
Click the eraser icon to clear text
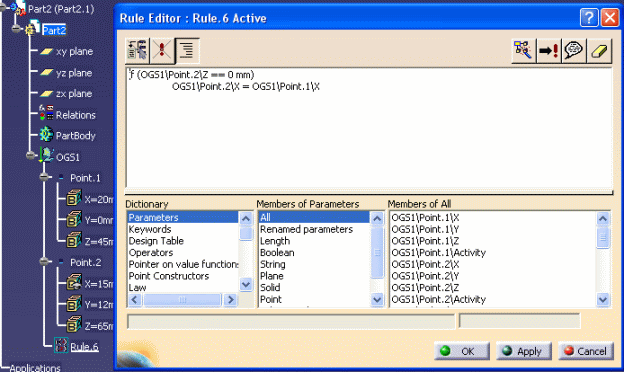tap(599, 51)
